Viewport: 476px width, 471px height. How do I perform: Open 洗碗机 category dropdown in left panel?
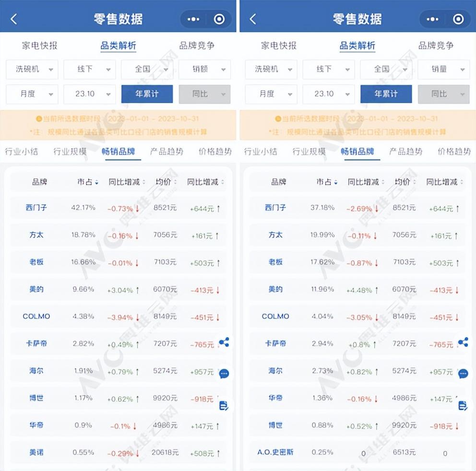pyautogui.click(x=32, y=70)
